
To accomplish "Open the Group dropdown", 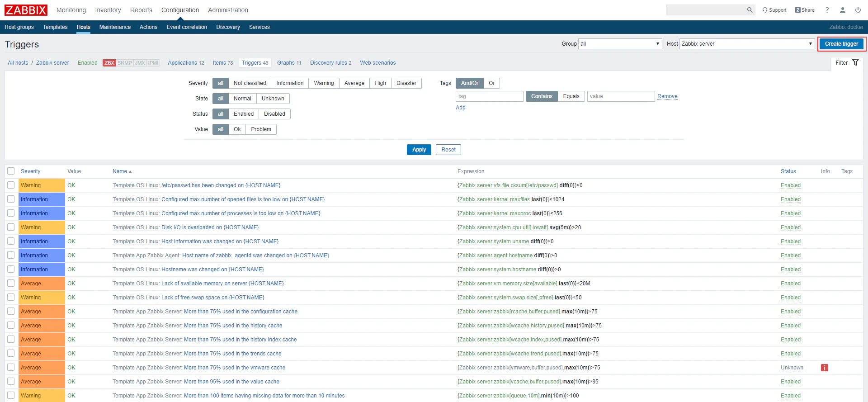I will [620, 44].
